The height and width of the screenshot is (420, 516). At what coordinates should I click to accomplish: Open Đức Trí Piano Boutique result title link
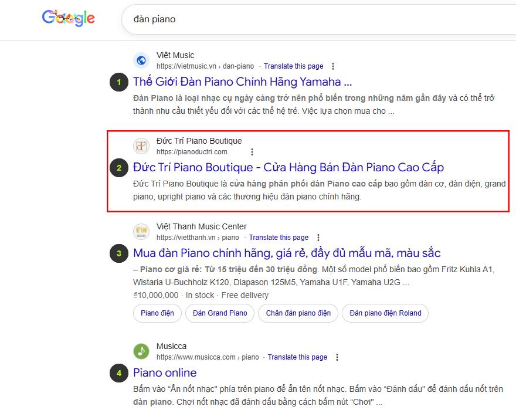(288, 167)
